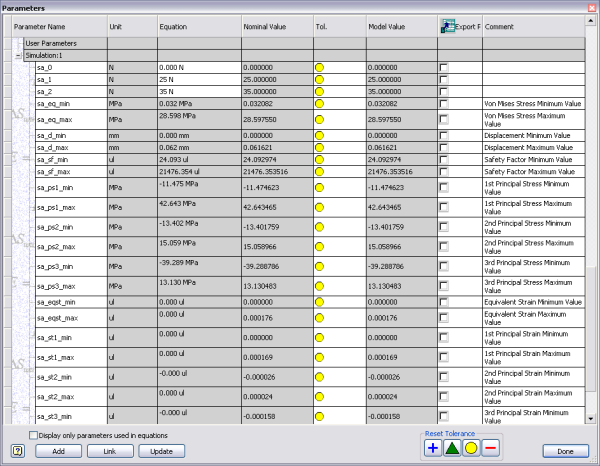Image resolution: width=600 pixels, height=466 pixels.
Task: Click Done to close Parameters dialog
Action: [x=565, y=451]
